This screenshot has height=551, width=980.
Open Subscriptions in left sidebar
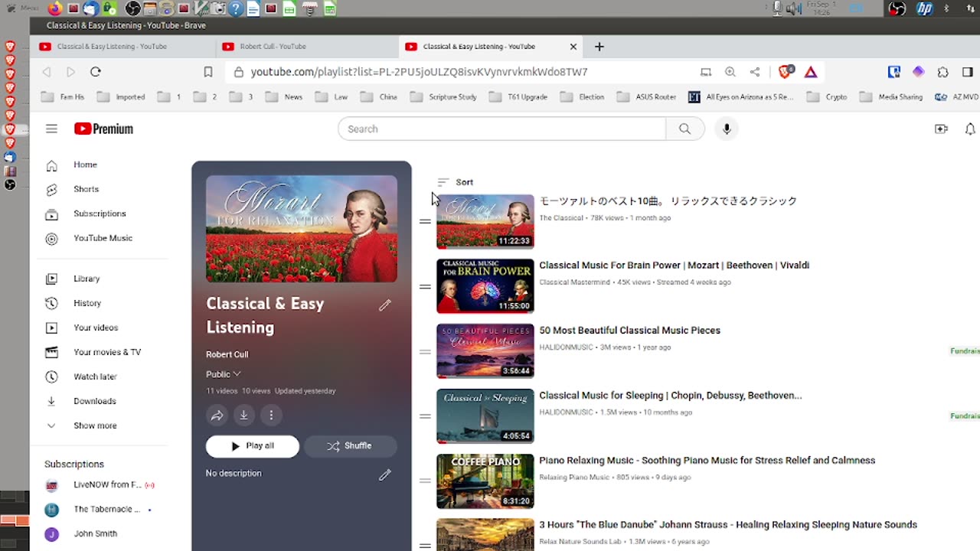pyautogui.click(x=99, y=214)
